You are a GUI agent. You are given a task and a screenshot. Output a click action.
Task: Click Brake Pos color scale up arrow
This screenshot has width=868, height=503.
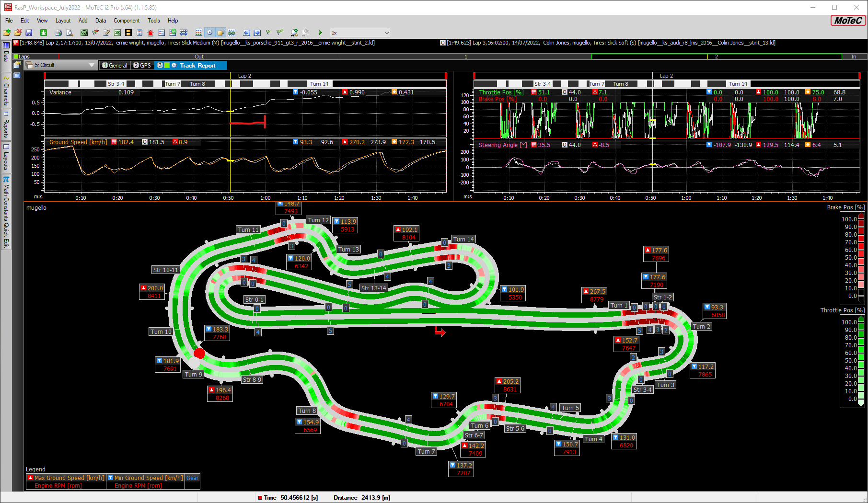click(x=861, y=215)
